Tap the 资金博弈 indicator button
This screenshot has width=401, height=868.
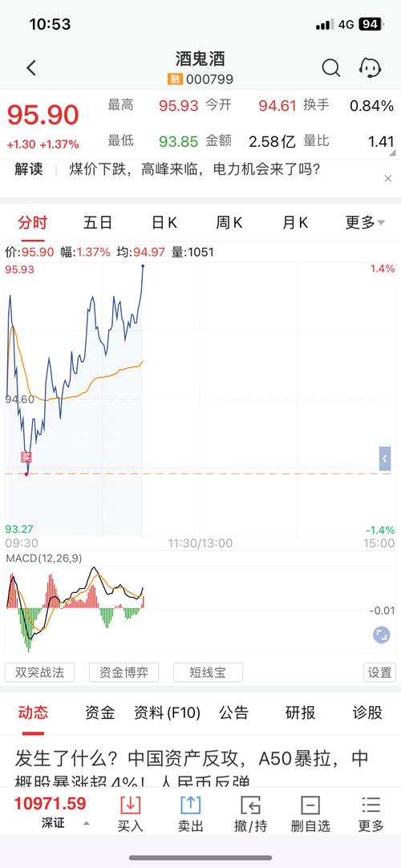[x=124, y=672]
